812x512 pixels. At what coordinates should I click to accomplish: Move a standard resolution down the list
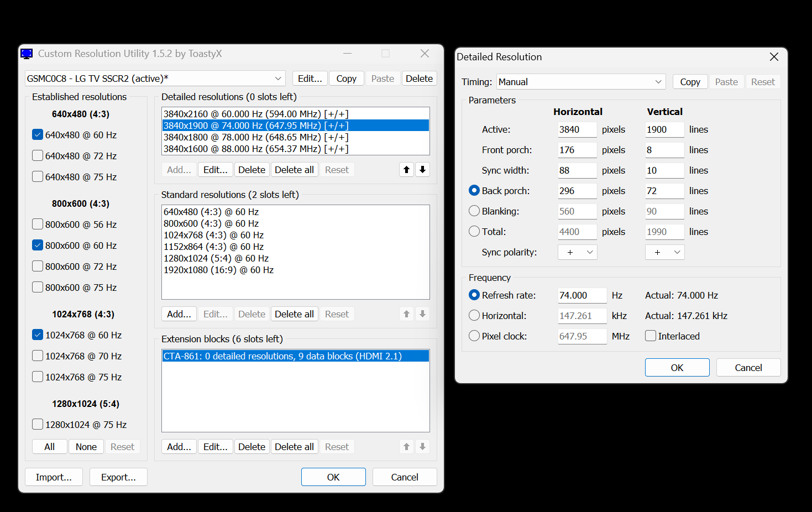click(x=422, y=314)
